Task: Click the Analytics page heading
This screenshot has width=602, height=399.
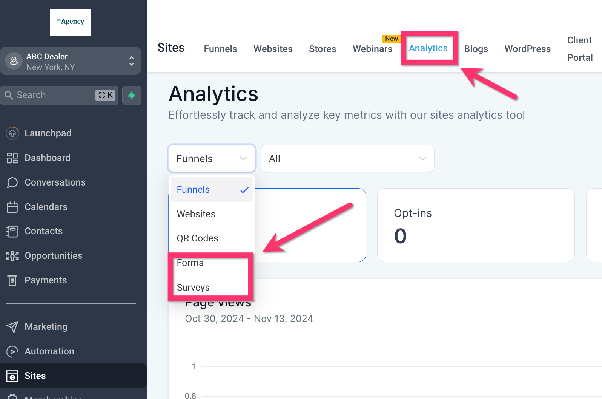Action: coord(213,94)
